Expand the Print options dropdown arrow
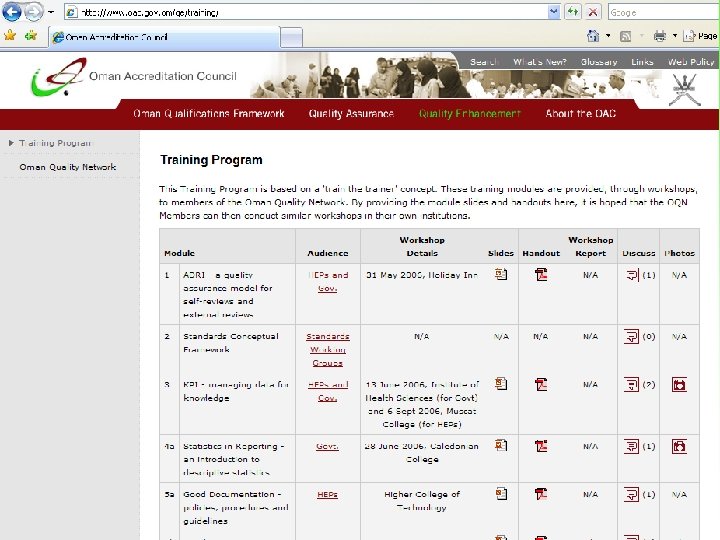The height and width of the screenshot is (540, 720). coord(675,36)
